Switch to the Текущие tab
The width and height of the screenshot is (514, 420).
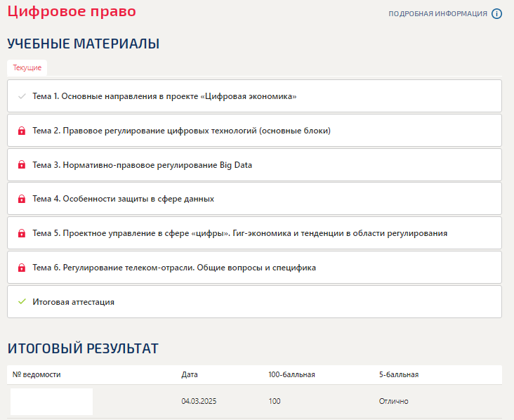click(x=27, y=68)
